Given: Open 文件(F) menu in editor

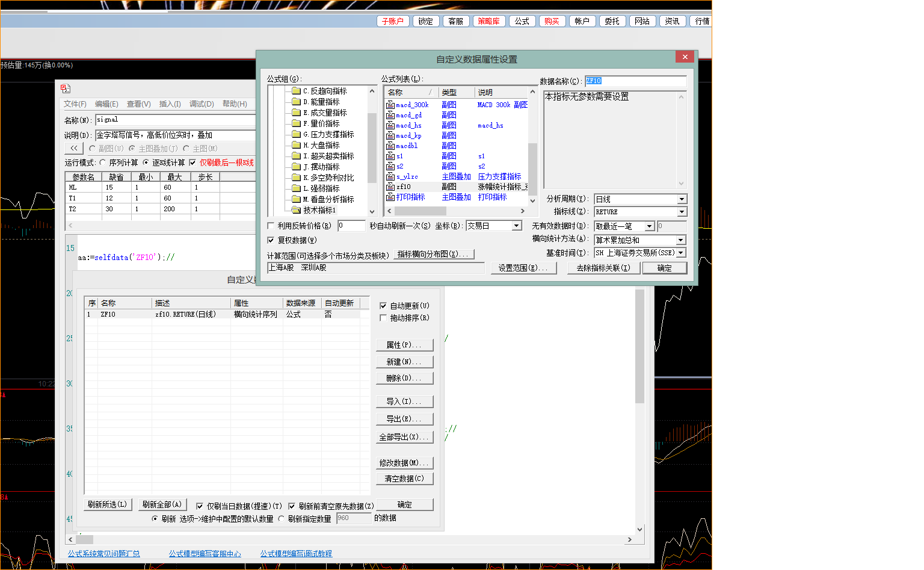Looking at the screenshot, I should 75,104.
